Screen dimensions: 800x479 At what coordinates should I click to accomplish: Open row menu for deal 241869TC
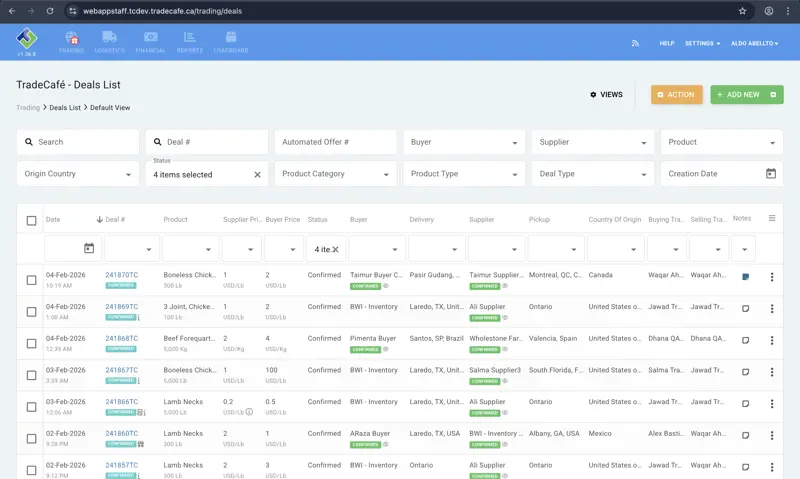click(x=772, y=309)
